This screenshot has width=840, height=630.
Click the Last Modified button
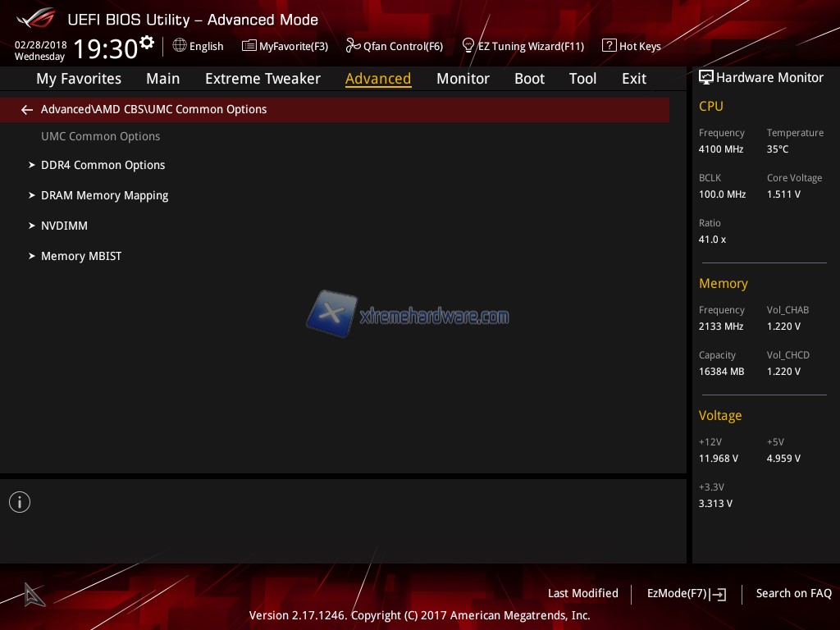pos(582,593)
